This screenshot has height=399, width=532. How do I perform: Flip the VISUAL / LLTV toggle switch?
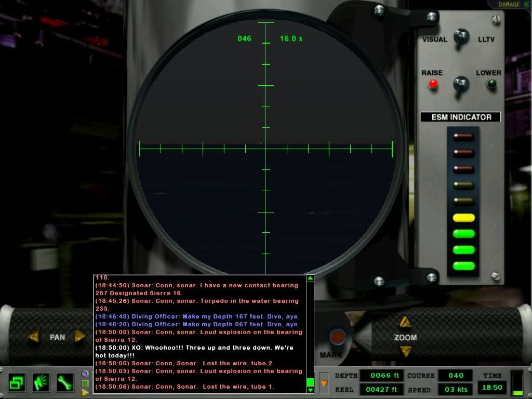tap(461, 38)
